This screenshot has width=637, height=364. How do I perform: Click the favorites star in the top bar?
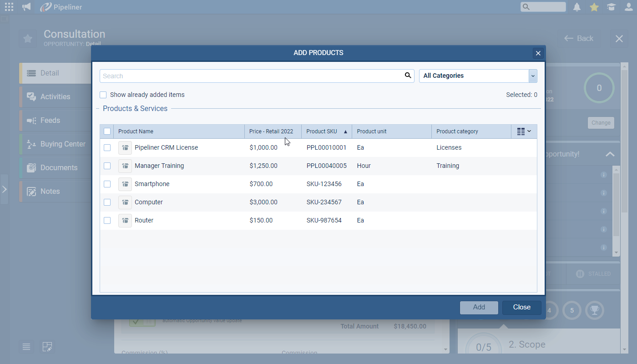pyautogui.click(x=594, y=6)
